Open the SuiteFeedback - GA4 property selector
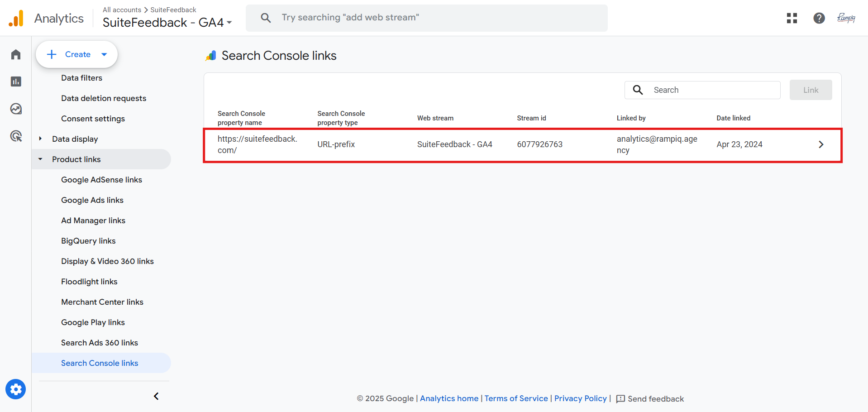Viewport: 868px width, 412px height. [167, 23]
